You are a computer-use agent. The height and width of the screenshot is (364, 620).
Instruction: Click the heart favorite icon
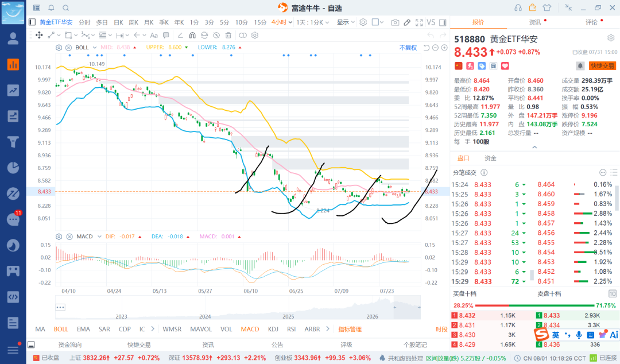point(505,66)
